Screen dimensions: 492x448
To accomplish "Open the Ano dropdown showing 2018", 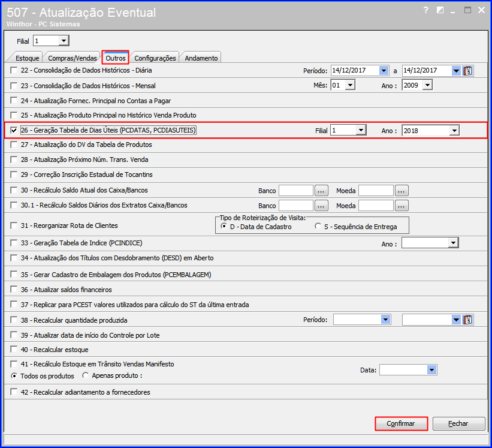I will pyautogui.click(x=454, y=130).
